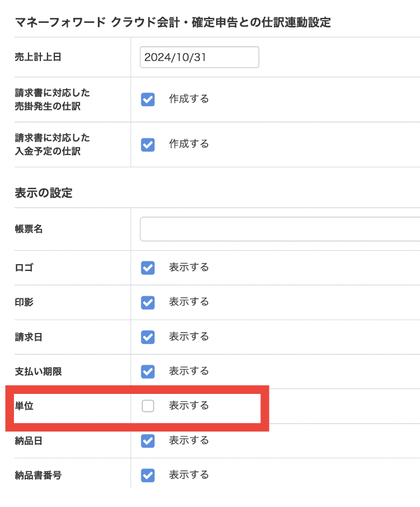Click the 表示する label in 納品日 row
The width and height of the screenshot is (420, 507).
(189, 440)
